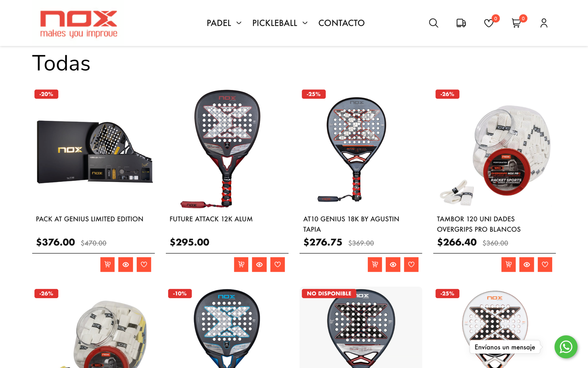Open AT10 Genius 18K by Agustin Tapia title
Screen dimensions: 588x368
351,224
